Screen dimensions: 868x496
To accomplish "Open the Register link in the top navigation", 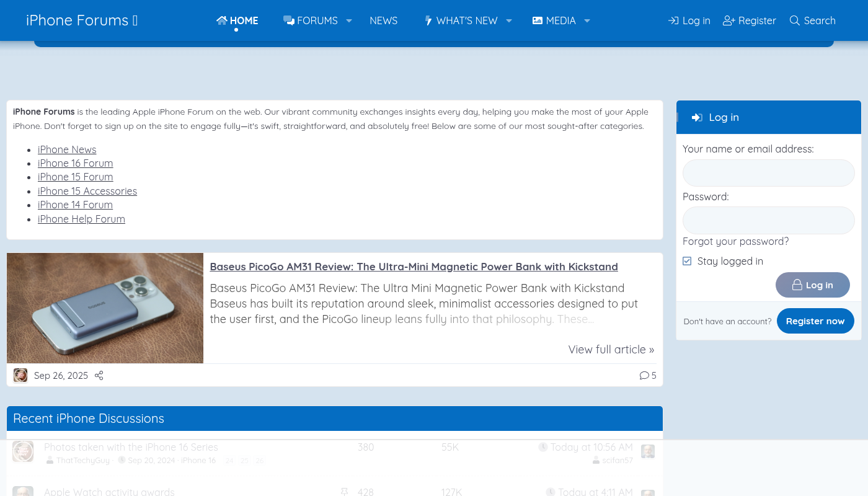I will [x=750, y=20].
